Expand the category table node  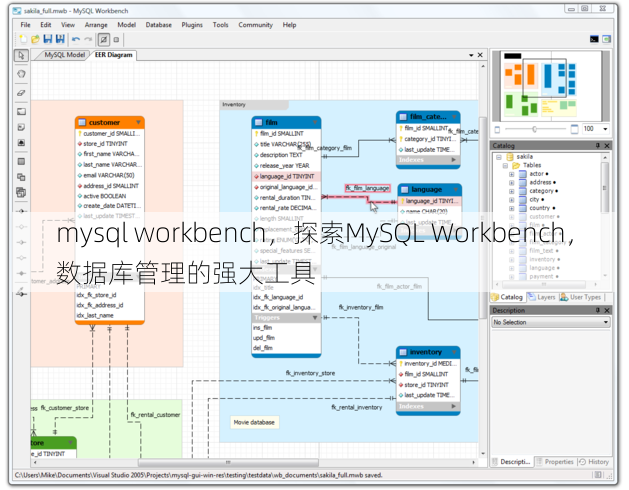point(511,191)
